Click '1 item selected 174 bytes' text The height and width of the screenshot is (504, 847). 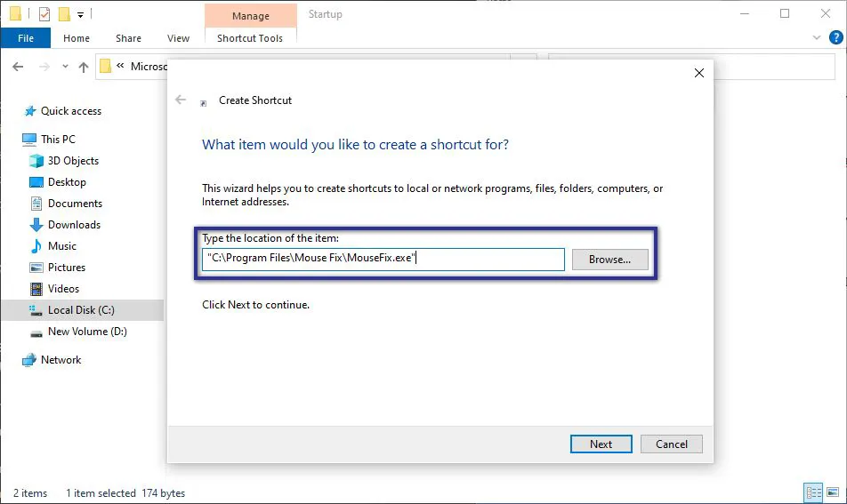(x=125, y=493)
